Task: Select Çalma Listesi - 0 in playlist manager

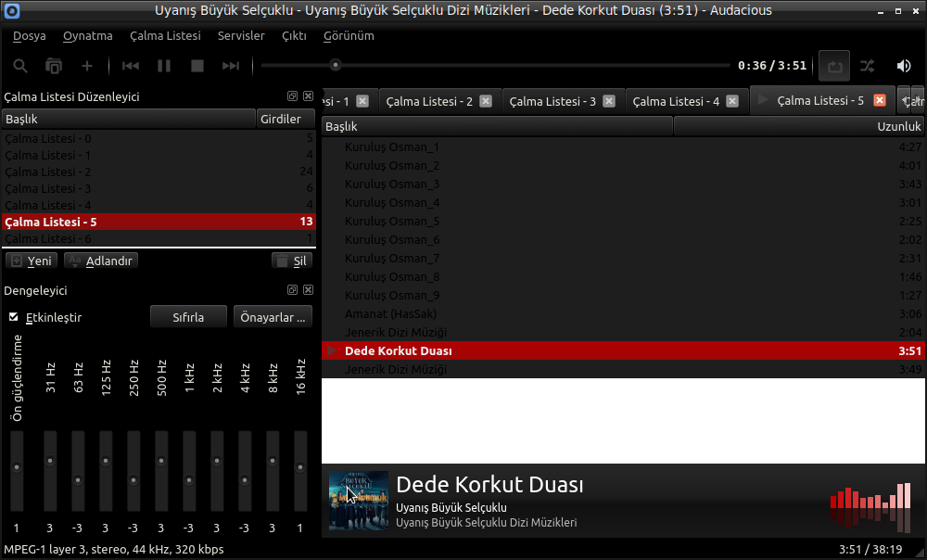Action: [x=159, y=138]
